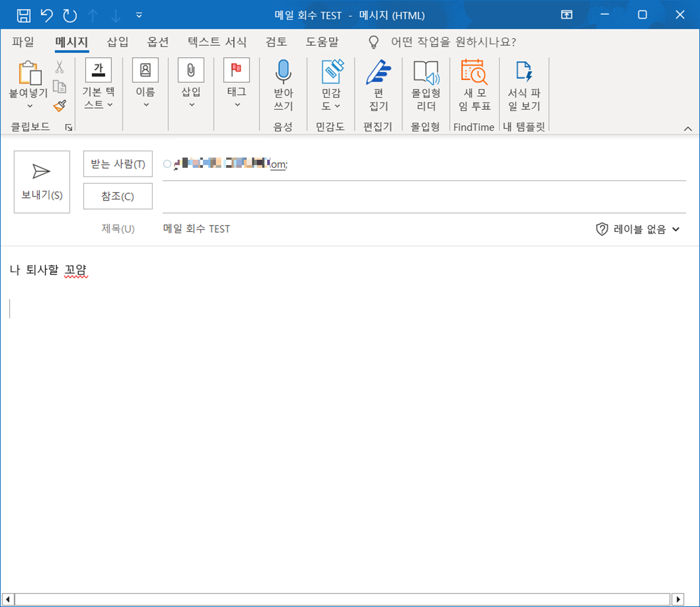Click the 붙여넣기 clipboard paste icon
Viewport: 700px width, 607px height.
click(x=29, y=73)
